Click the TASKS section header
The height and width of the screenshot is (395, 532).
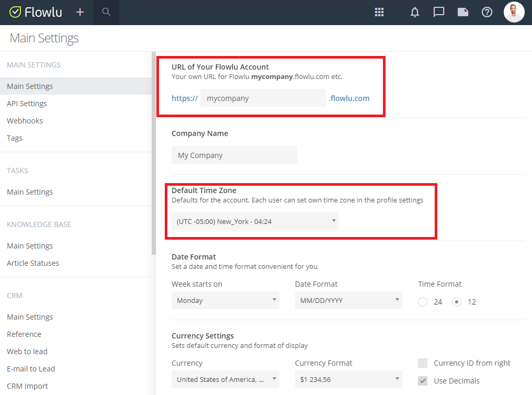pyautogui.click(x=18, y=171)
